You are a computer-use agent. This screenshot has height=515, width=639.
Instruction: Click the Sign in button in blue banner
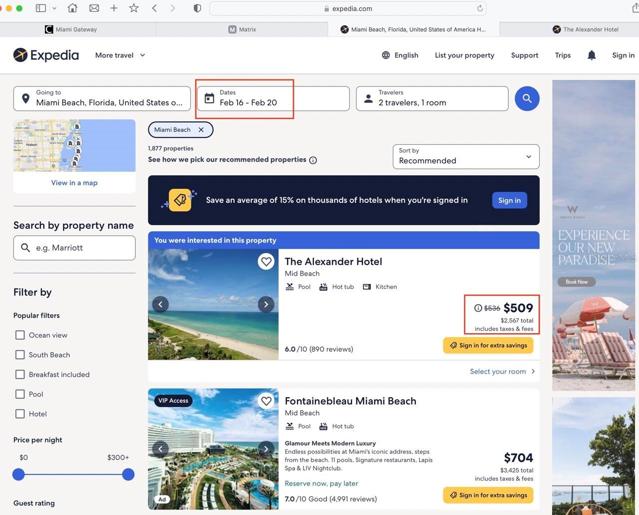pos(509,200)
